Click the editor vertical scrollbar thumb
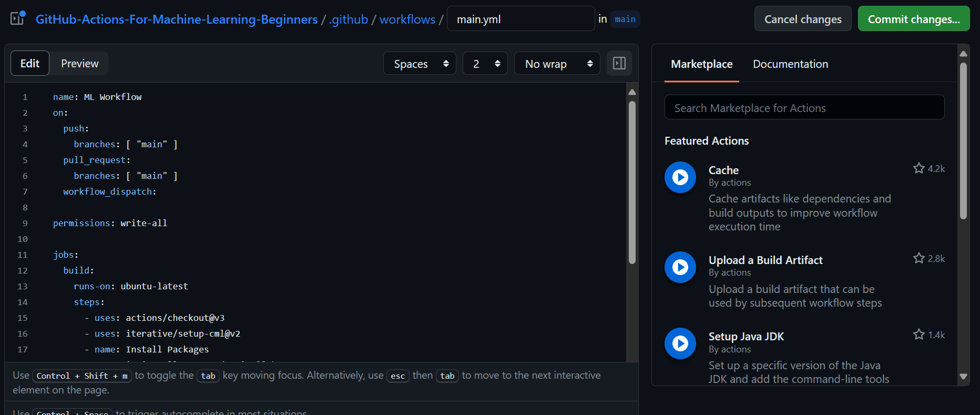The height and width of the screenshot is (415, 980). 632,181
